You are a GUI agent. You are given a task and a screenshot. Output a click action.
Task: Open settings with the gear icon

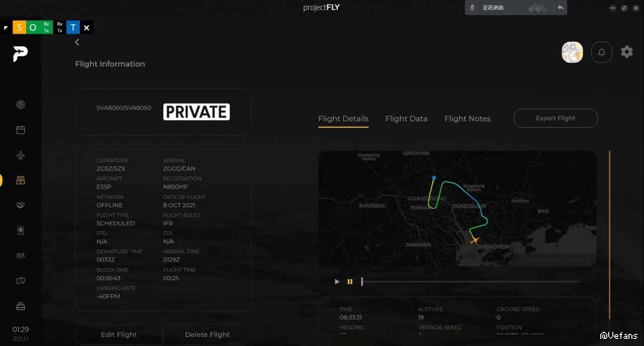point(626,52)
